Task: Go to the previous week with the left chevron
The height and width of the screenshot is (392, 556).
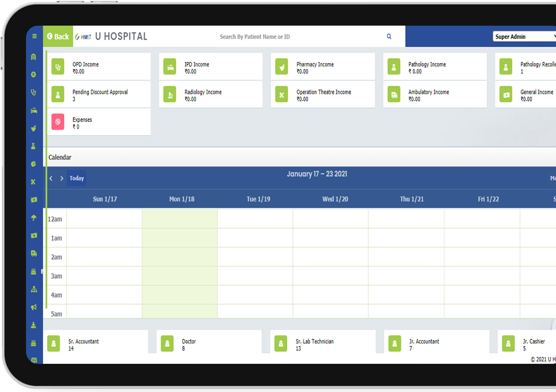Action: (51, 178)
